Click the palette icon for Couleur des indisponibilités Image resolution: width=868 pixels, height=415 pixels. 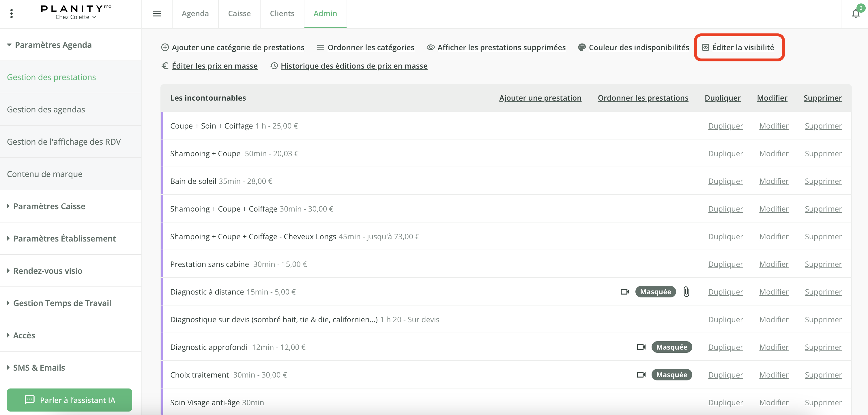tap(581, 48)
